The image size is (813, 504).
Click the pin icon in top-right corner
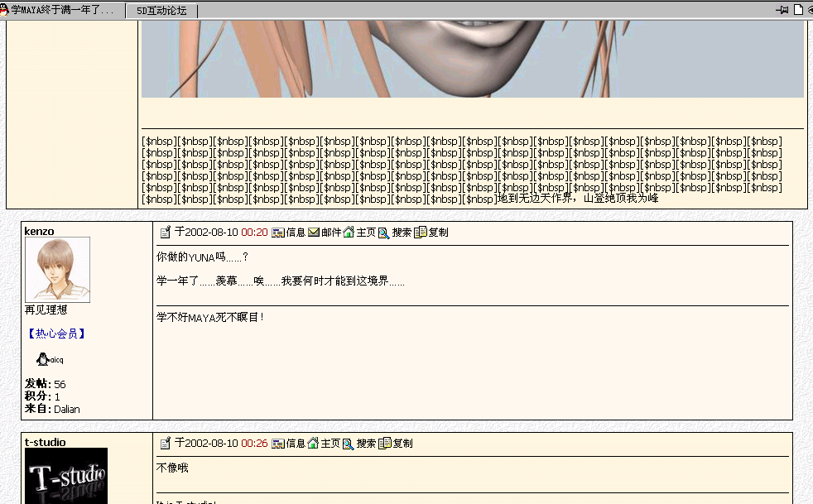coord(782,10)
